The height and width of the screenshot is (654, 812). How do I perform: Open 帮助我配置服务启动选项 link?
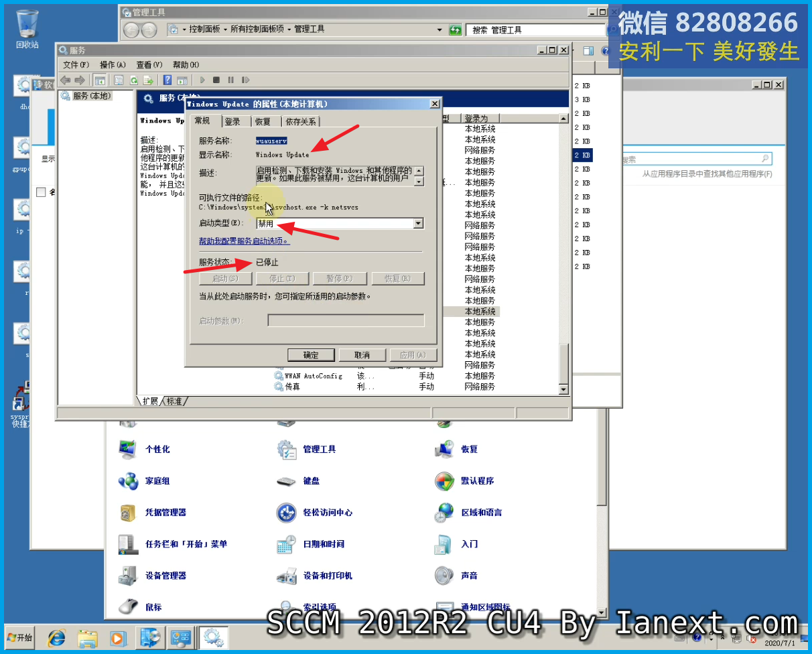point(244,241)
